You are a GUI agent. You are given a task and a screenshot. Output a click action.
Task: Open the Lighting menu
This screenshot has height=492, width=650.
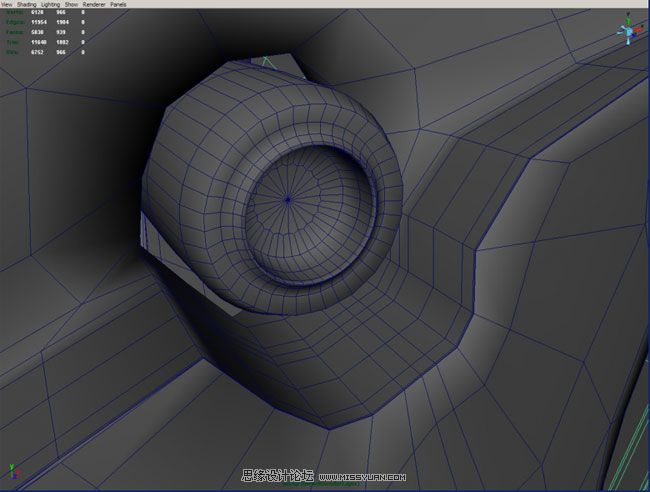(52, 4)
